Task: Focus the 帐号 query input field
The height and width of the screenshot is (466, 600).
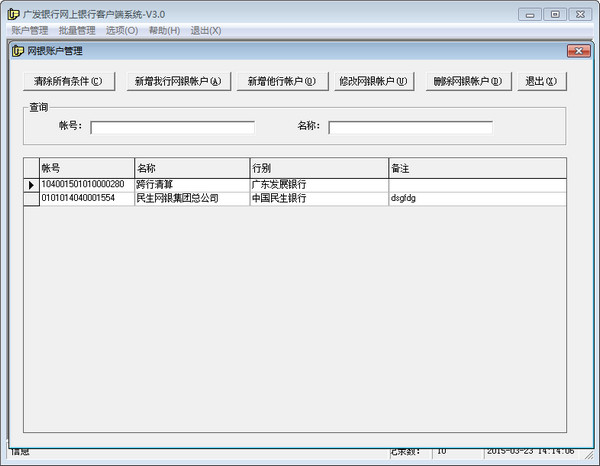Action: pos(173,127)
